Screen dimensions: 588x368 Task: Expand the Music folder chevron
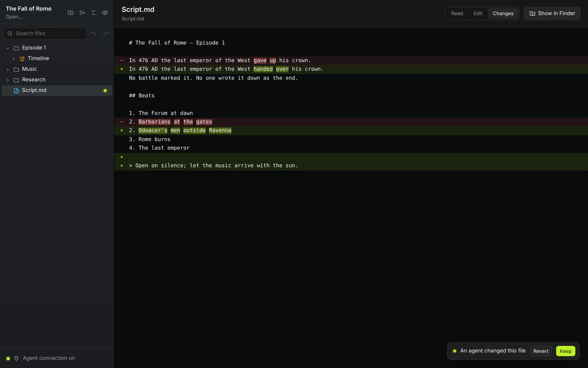pos(8,69)
